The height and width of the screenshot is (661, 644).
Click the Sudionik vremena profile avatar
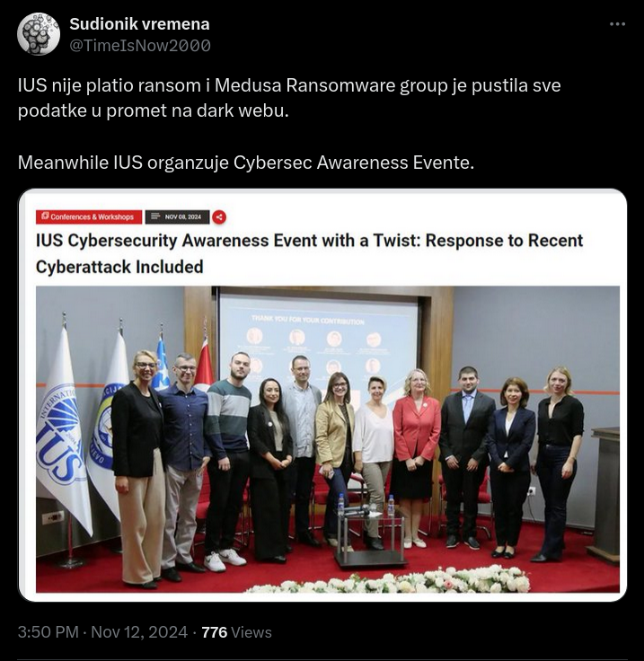pyautogui.click(x=39, y=34)
